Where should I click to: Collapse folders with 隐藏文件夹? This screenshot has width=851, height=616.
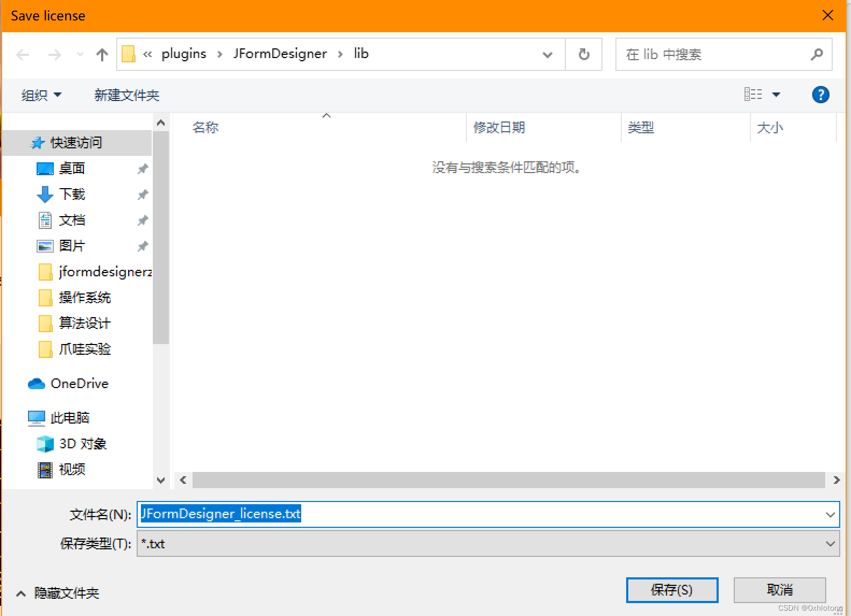pos(58,593)
